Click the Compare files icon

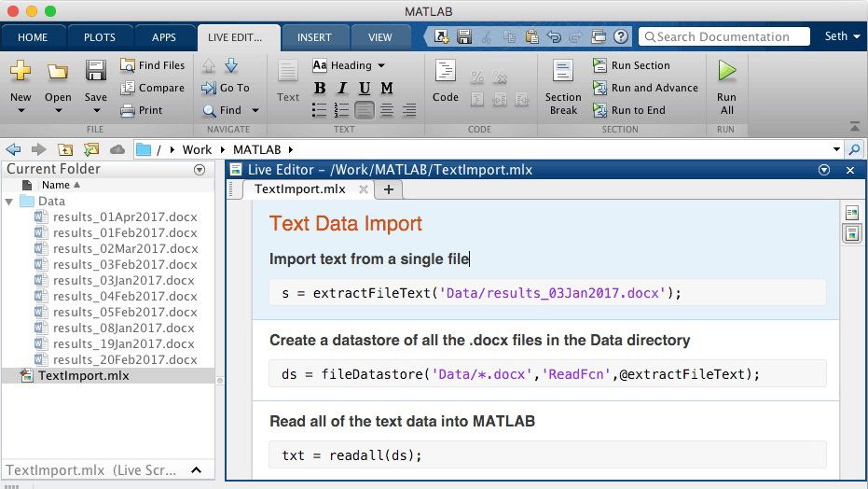152,88
